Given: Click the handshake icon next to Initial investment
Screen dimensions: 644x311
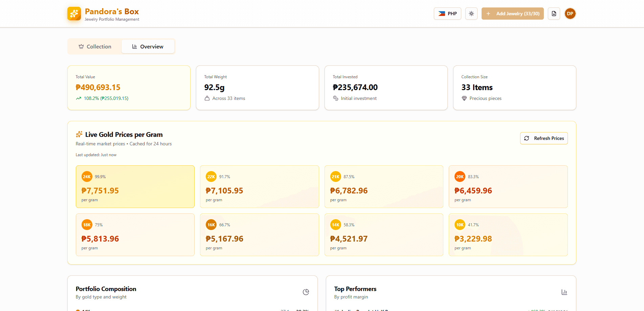Looking at the screenshot, I should 336,98.
